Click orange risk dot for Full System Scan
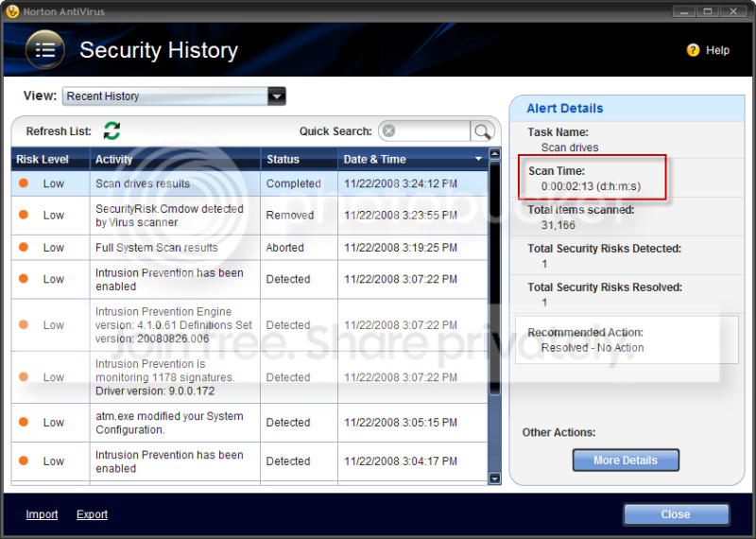 pyautogui.click(x=23, y=247)
